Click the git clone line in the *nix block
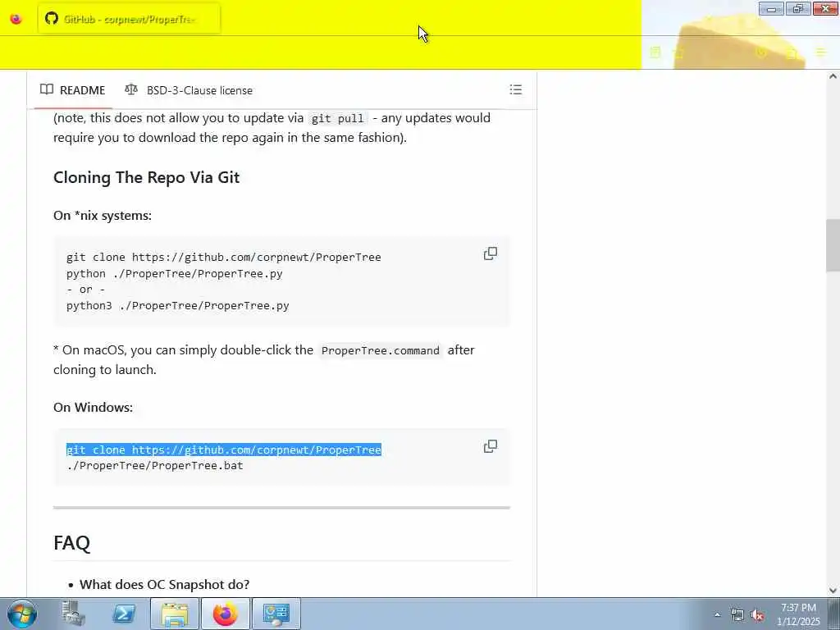 [223, 257]
